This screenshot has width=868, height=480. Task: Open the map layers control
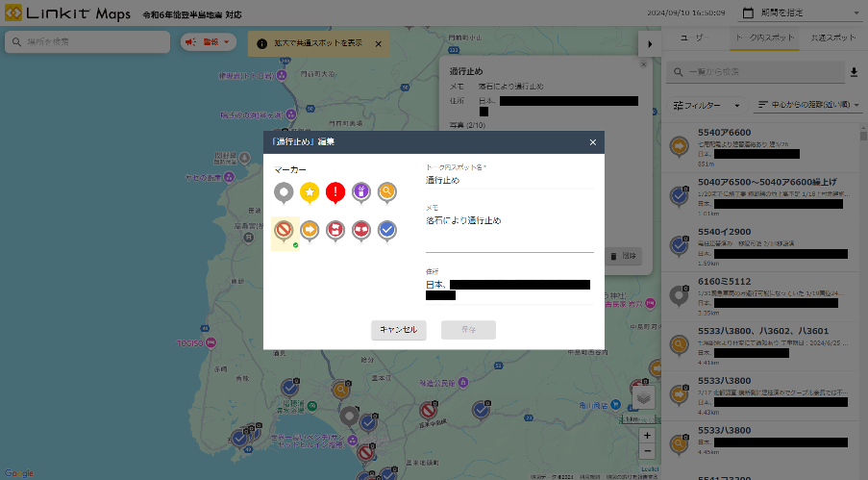(643, 397)
